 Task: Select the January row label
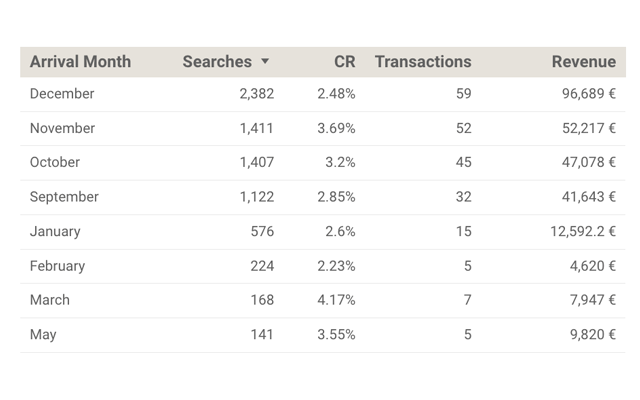55,231
